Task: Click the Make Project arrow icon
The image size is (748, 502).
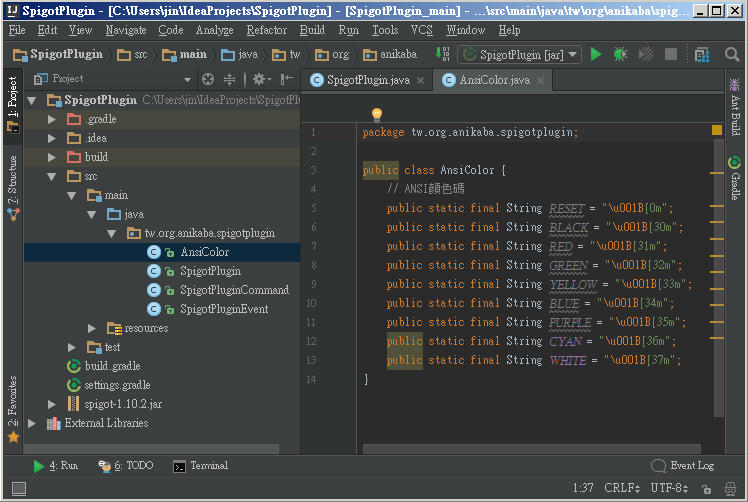Action: coord(443,54)
